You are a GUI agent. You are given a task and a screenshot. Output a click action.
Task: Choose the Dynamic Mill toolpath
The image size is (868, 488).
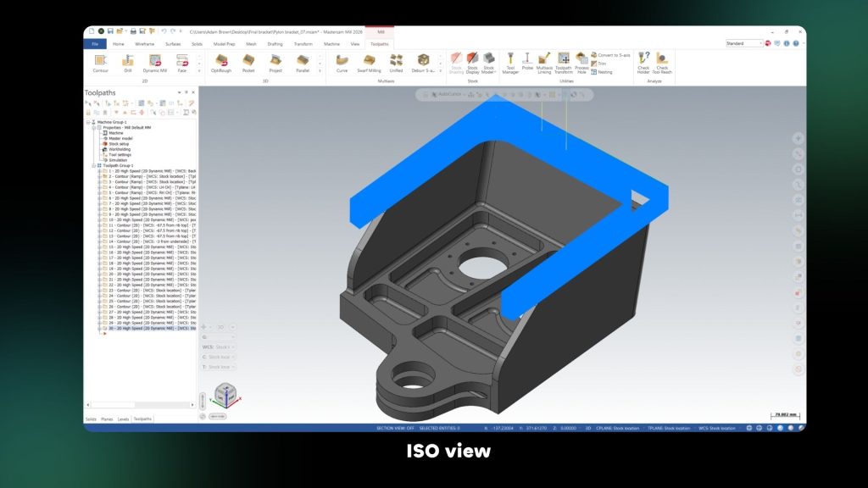[155, 63]
